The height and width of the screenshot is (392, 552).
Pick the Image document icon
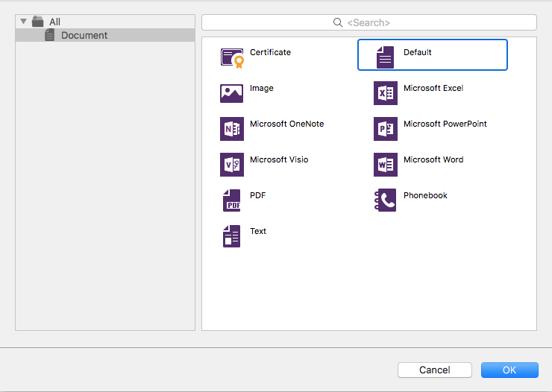(232, 93)
